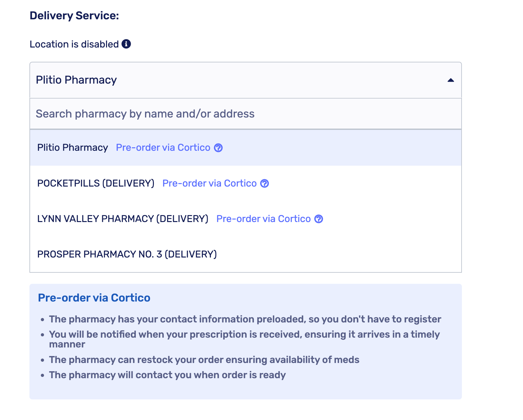523x420 pixels.
Task: Select the highlighted Plitio Pharmacy list option
Action: (x=72, y=148)
